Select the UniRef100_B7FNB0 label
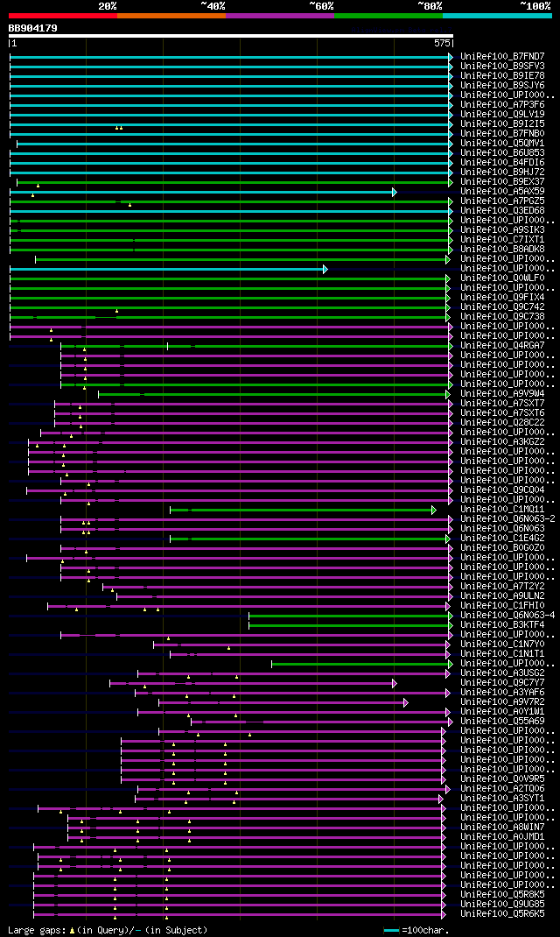Image resolution: width=560 pixels, height=937 pixels. pyautogui.click(x=502, y=133)
